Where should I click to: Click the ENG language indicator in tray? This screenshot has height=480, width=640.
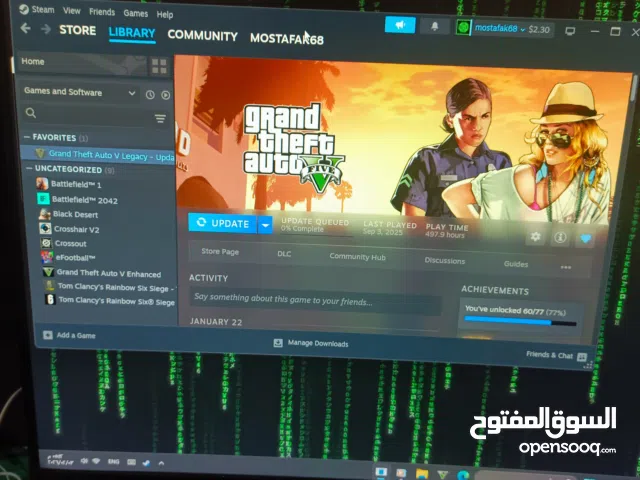coord(113,462)
